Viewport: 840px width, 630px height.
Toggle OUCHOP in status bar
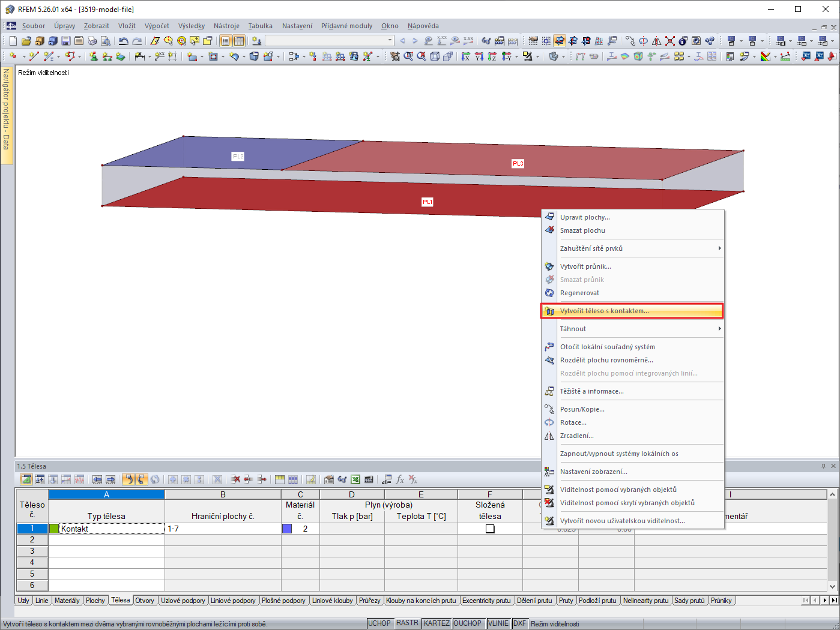coord(468,623)
